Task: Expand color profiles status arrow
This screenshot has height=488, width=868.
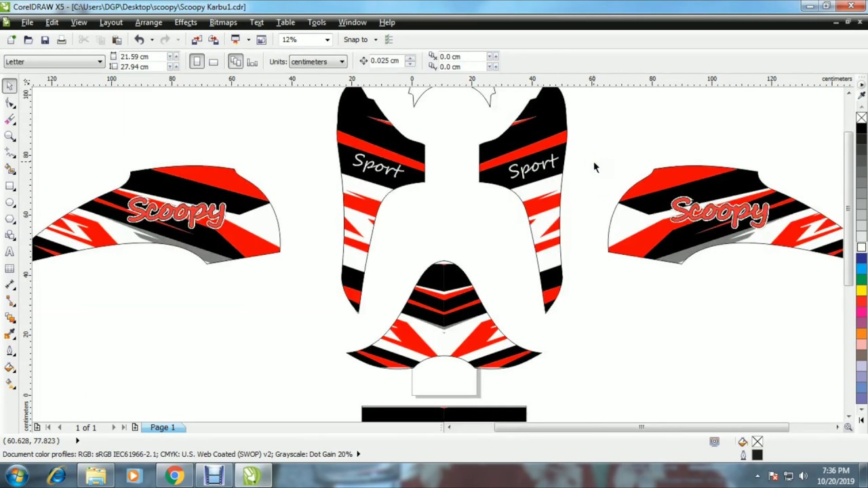Action: (358, 454)
